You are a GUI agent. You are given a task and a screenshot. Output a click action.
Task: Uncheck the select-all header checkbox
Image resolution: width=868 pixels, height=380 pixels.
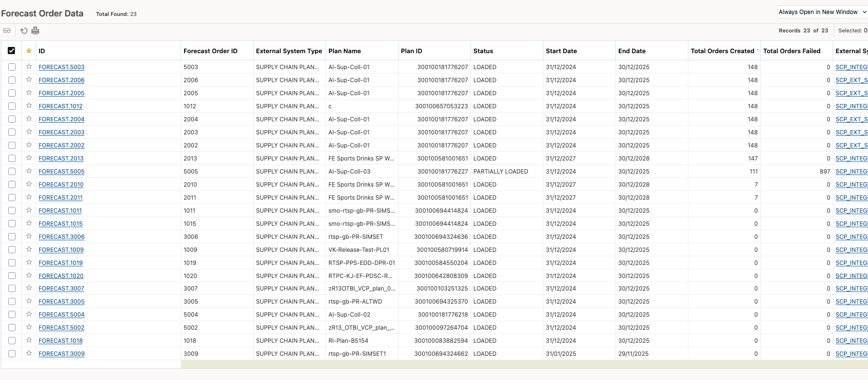[x=12, y=51]
